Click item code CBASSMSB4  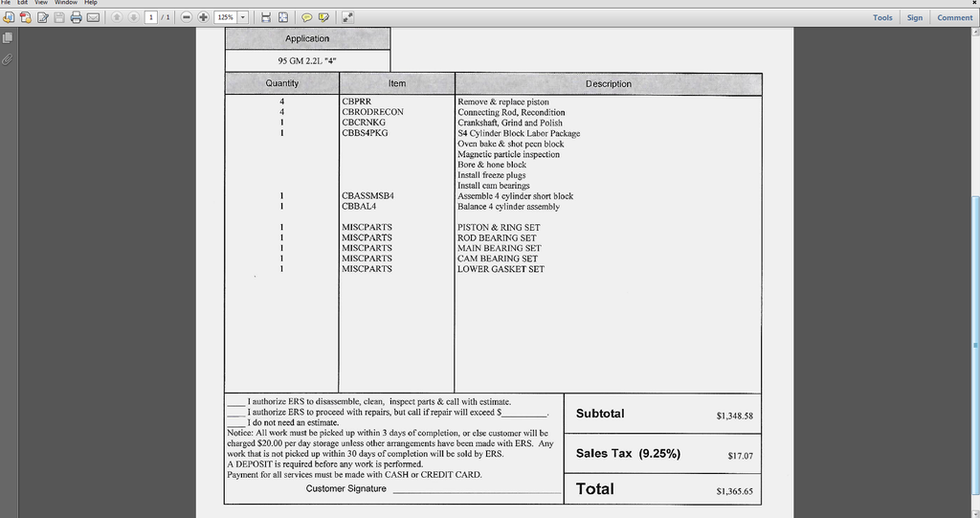pos(368,196)
